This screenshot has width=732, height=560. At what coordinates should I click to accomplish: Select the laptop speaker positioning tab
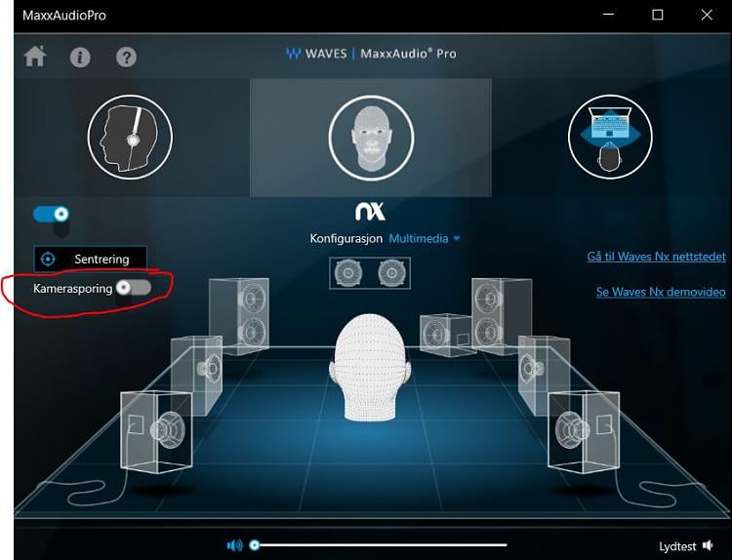coord(610,137)
